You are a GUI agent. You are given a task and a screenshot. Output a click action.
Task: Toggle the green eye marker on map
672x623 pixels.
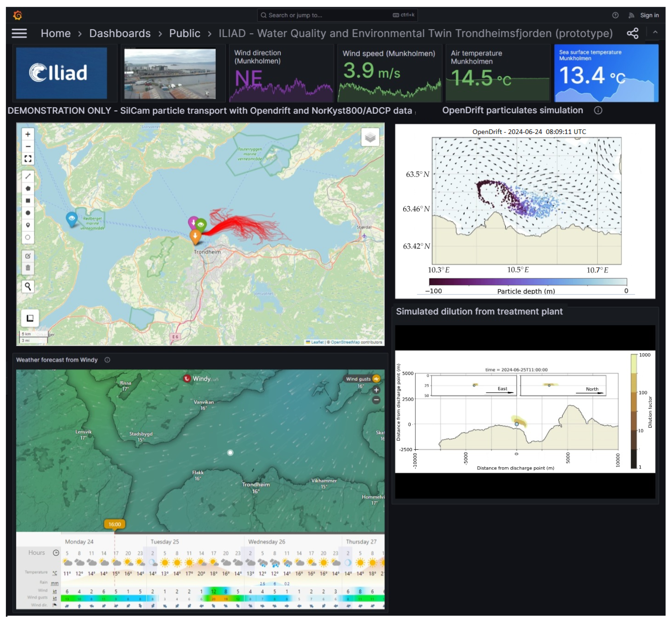tap(201, 224)
